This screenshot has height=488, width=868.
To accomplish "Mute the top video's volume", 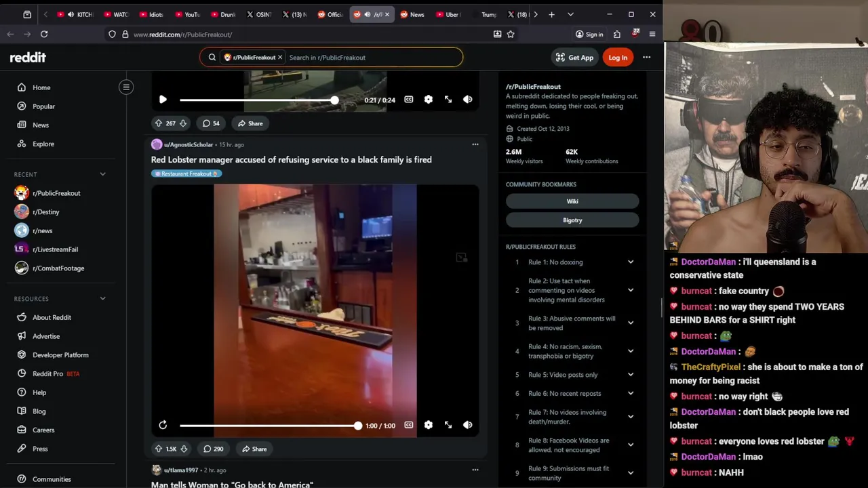I will pyautogui.click(x=468, y=100).
